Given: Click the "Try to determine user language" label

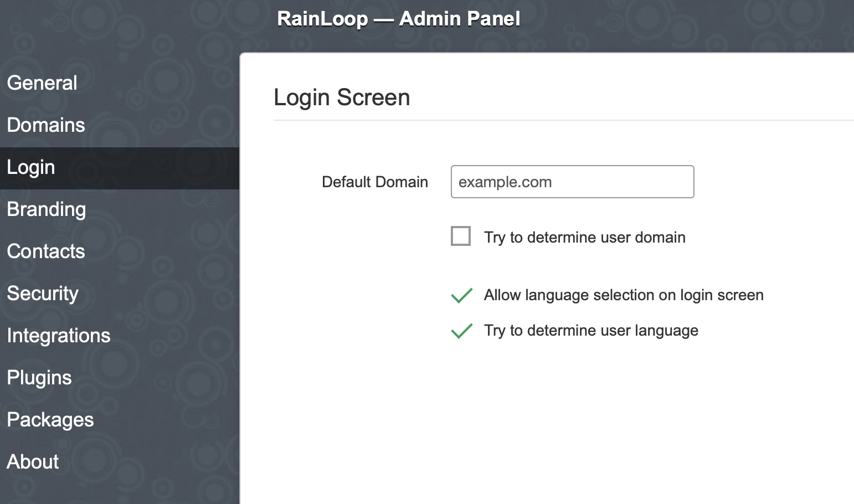Looking at the screenshot, I should point(591,331).
